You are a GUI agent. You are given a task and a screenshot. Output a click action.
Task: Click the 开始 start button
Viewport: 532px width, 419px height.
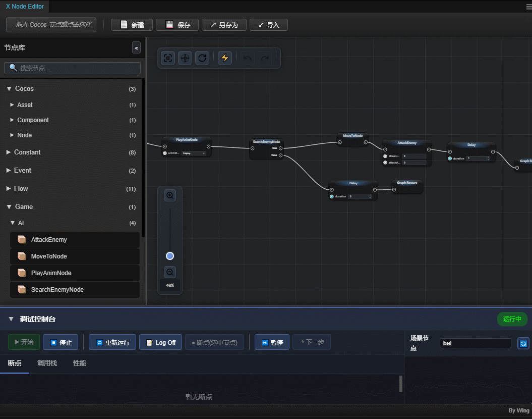click(x=24, y=342)
